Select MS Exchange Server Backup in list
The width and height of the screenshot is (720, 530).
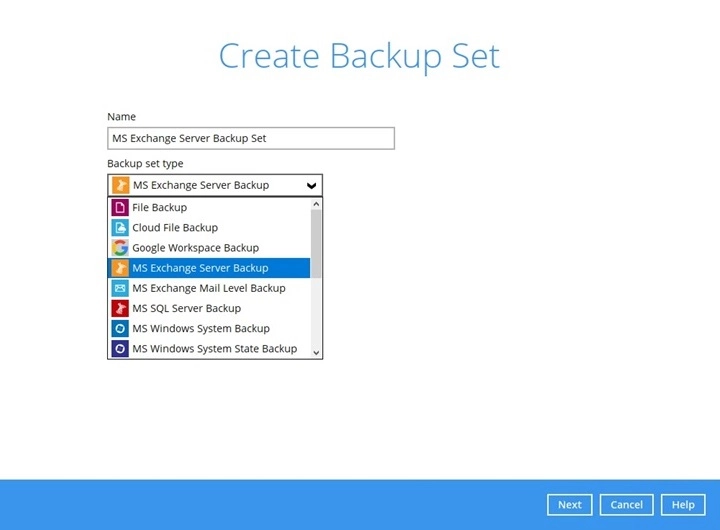click(x=209, y=268)
